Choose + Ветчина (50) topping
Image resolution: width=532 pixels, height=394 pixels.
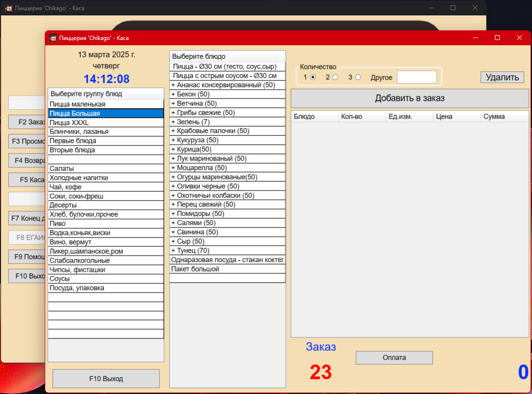(227, 103)
